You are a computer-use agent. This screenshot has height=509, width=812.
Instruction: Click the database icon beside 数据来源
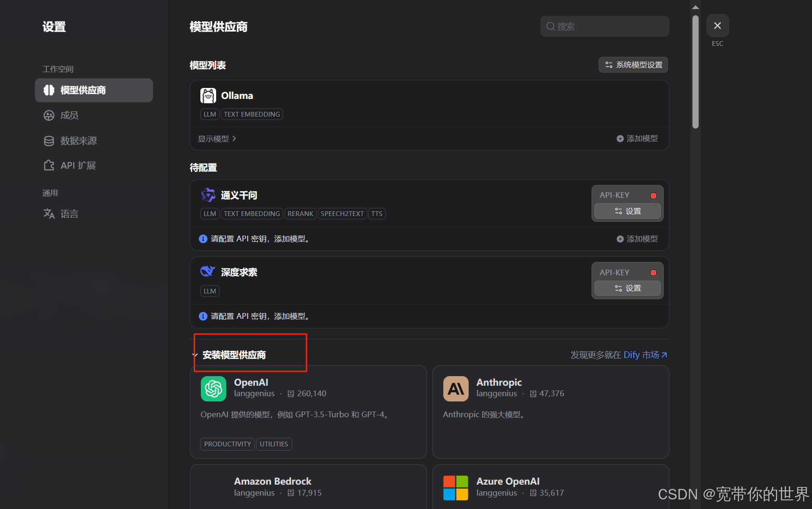click(49, 141)
